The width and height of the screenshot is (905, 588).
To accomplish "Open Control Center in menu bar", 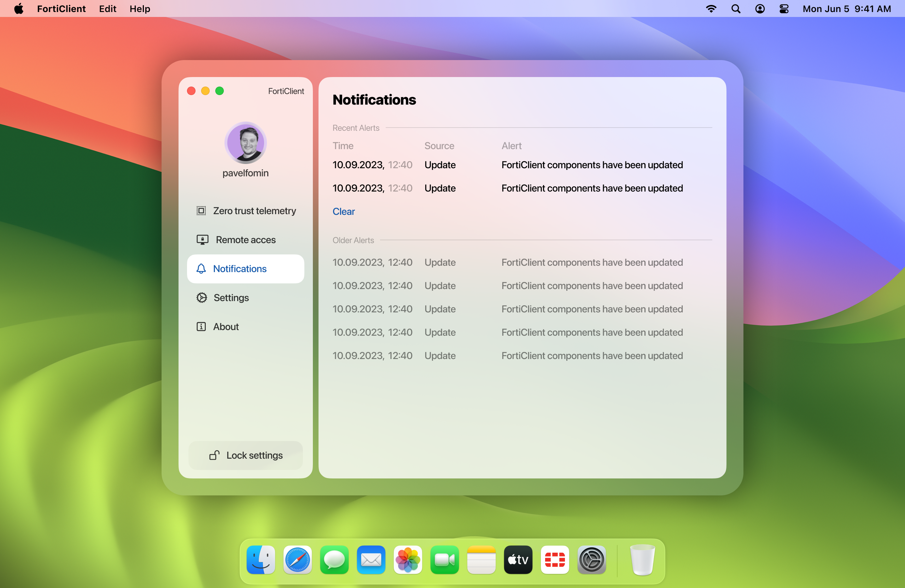I will 784,9.
